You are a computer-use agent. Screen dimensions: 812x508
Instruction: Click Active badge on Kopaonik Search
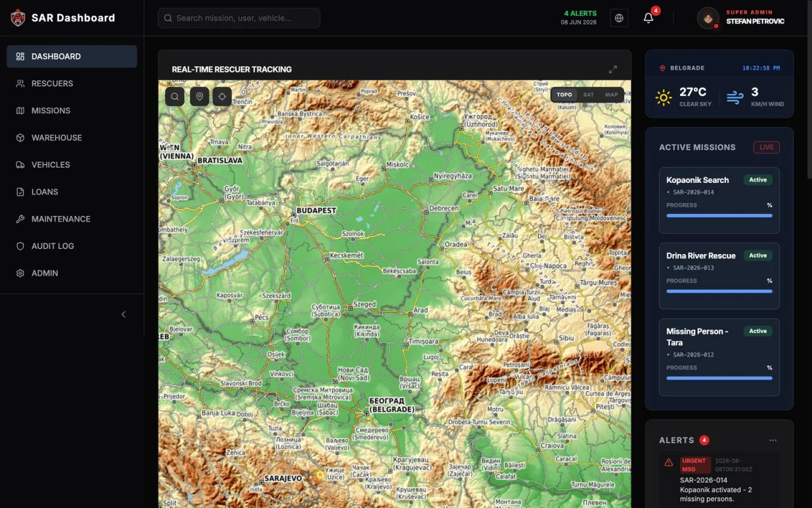(758, 180)
